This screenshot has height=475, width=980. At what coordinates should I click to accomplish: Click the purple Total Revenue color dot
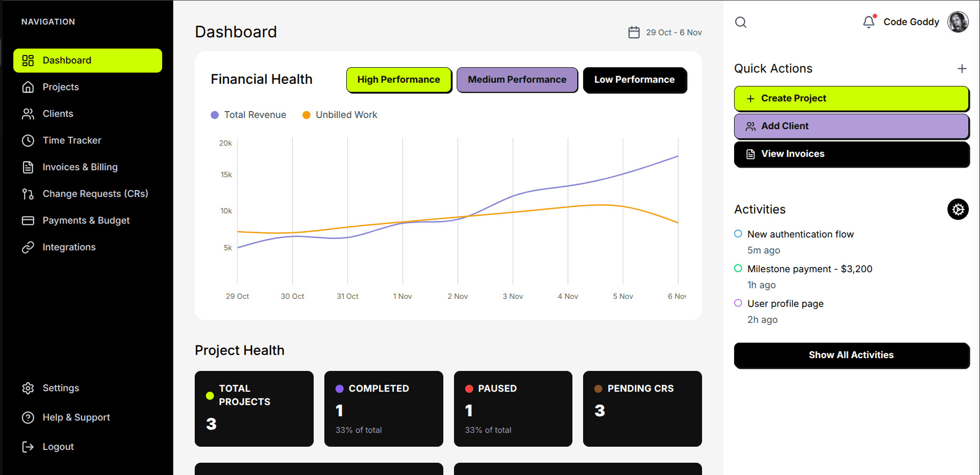pyautogui.click(x=214, y=115)
